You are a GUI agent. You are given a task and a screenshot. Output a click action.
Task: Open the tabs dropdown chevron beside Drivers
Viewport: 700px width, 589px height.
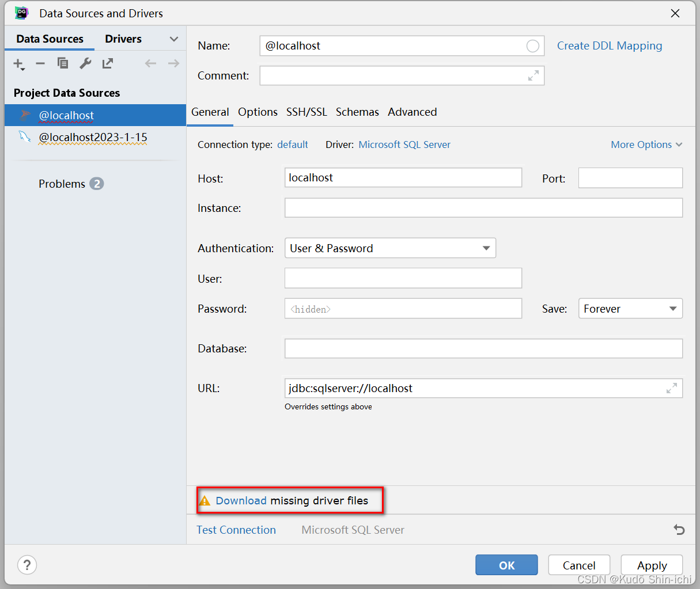tap(173, 39)
